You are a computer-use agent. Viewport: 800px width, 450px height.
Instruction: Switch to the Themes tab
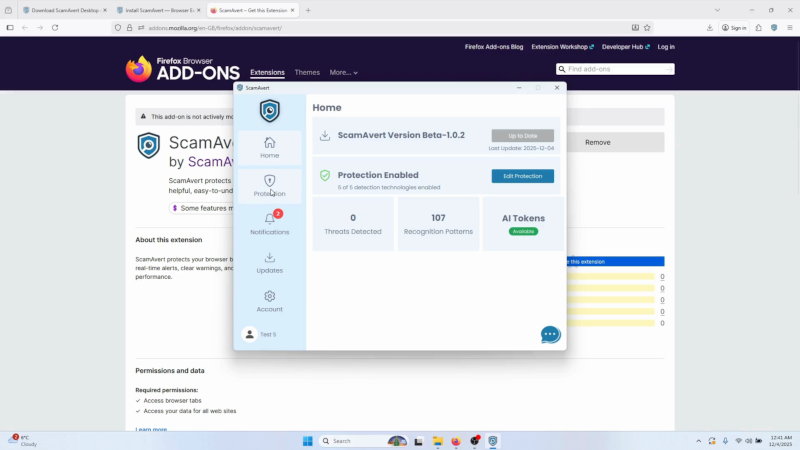coord(307,72)
